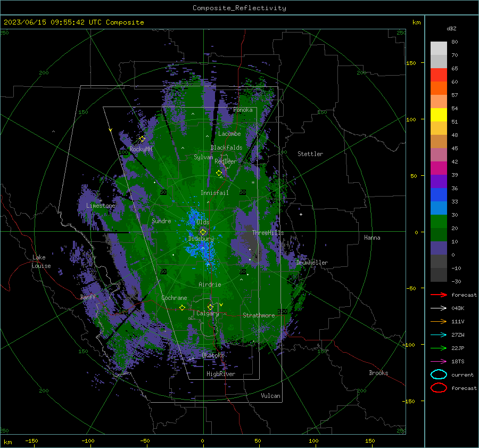Viewport: 479px width, 448px height.
Task: Click the magenta swatch in dBZ scale
Action: click(x=439, y=168)
